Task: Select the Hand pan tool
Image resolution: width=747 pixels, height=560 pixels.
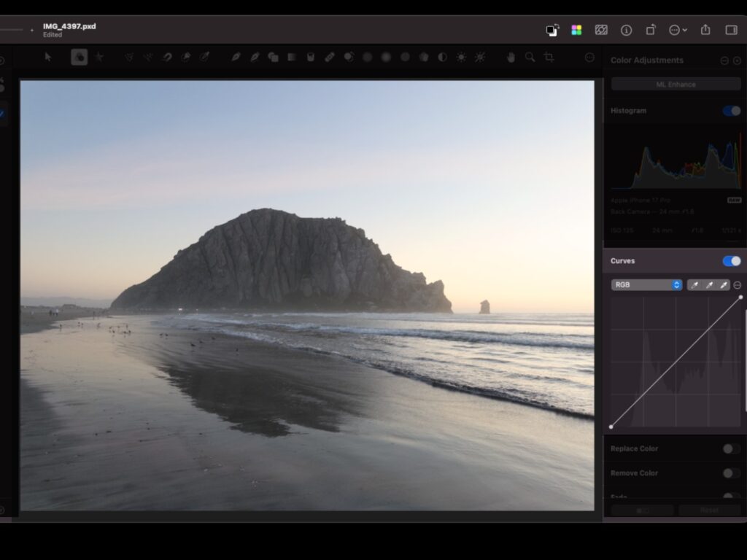Action: pyautogui.click(x=511, y=57)
